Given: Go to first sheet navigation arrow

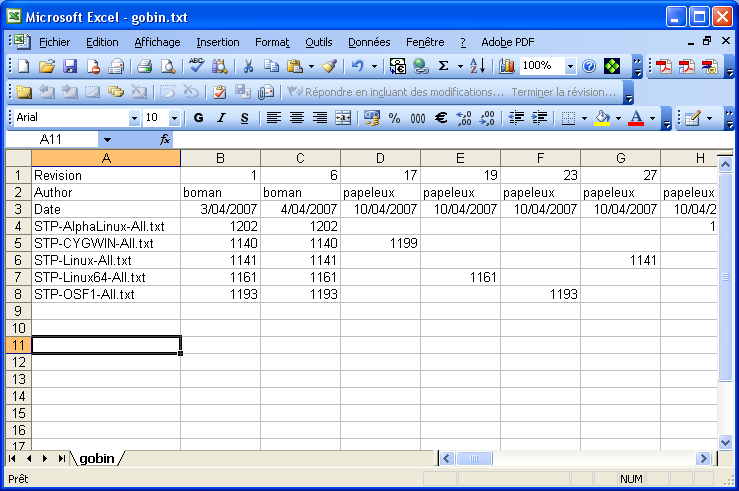Looking at the screenshot, I should click(x=12, y=458).
